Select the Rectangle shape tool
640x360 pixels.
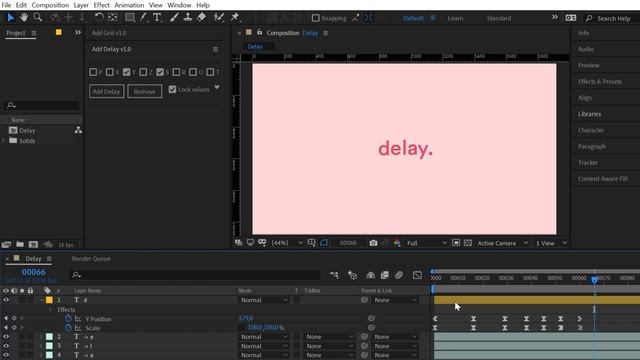[x=130, y=18]
